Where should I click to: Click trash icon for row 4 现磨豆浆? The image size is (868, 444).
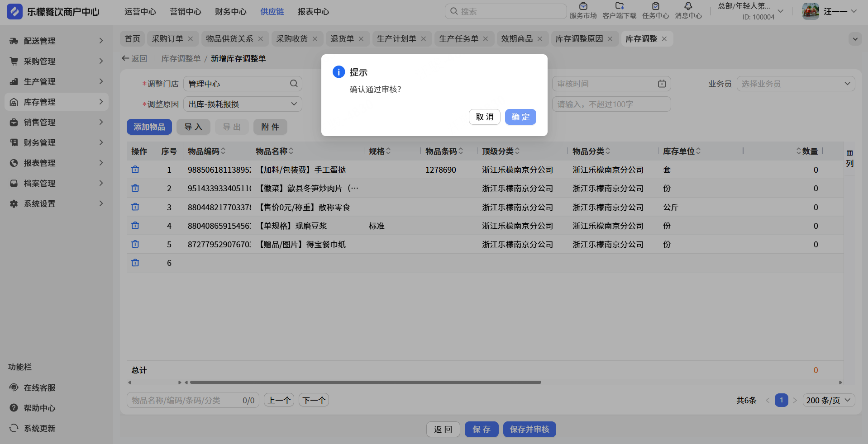(135, 226)
